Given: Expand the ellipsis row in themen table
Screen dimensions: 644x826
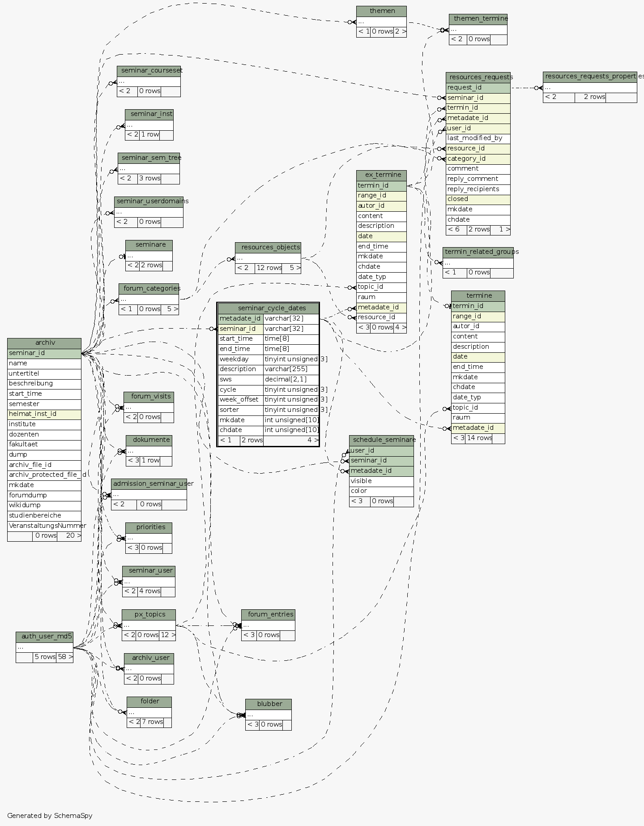Looking at the screenshot, I should [x=381, y=21].
